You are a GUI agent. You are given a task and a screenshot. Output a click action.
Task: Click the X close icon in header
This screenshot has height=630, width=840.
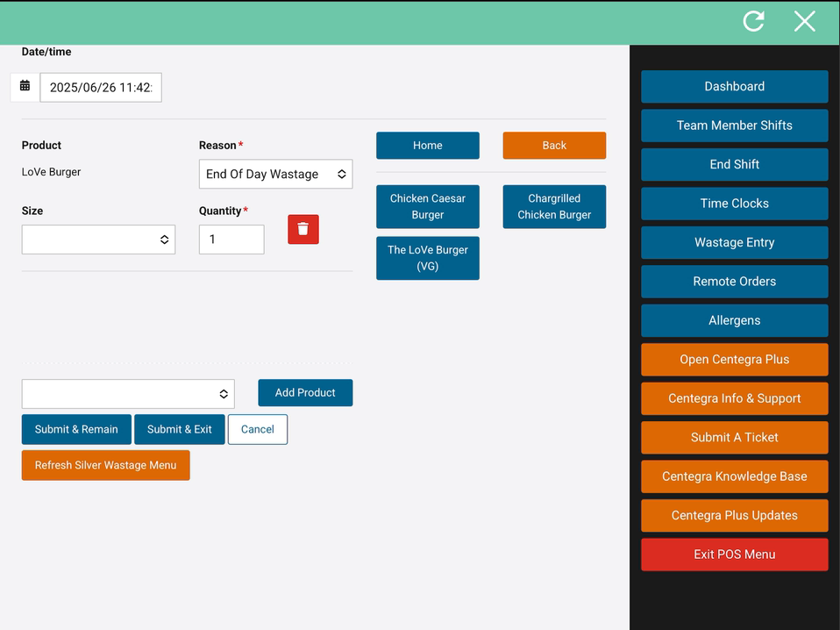804,21
